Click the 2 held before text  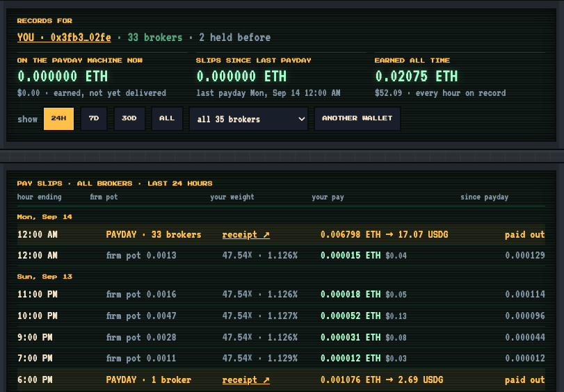235,38
